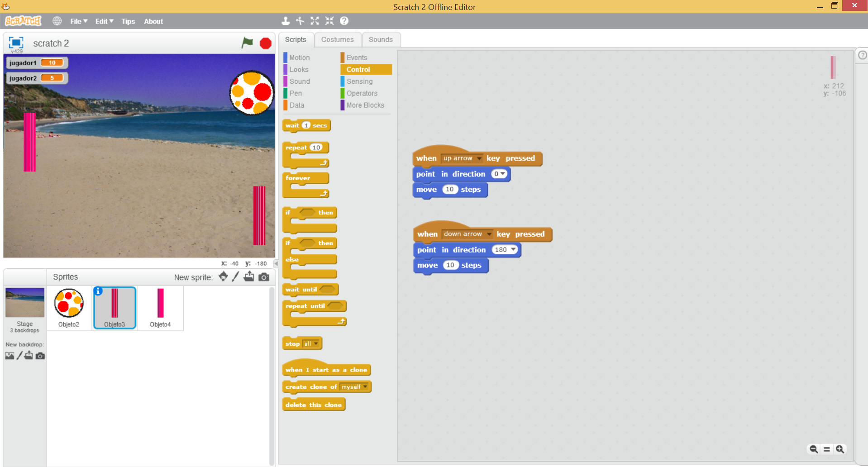The height and width of the screenshot is (467, 868).
Task: Open the 'stop all' block dropdown
Action: tap(316, 344)
